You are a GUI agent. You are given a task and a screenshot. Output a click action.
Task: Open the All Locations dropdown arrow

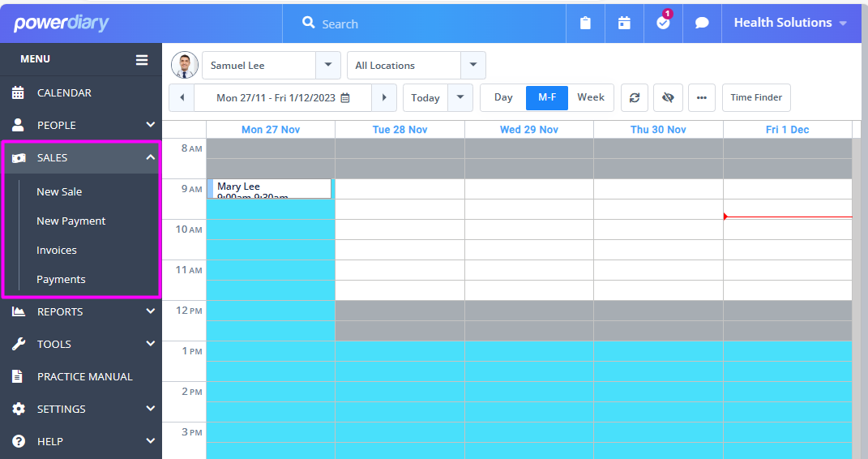pyautogui.click(x=473, y=65)
